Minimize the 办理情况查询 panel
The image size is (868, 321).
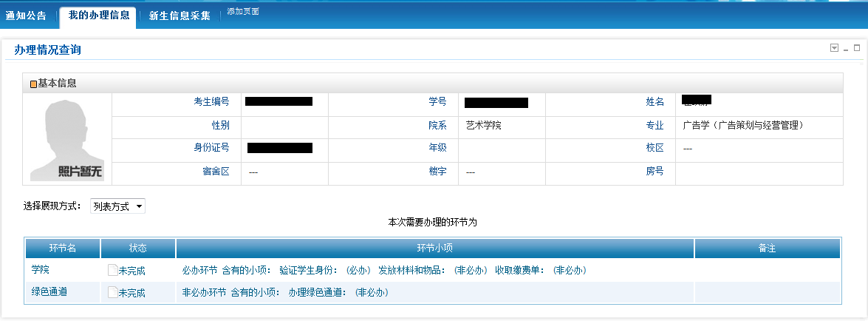tap(846, 49)
